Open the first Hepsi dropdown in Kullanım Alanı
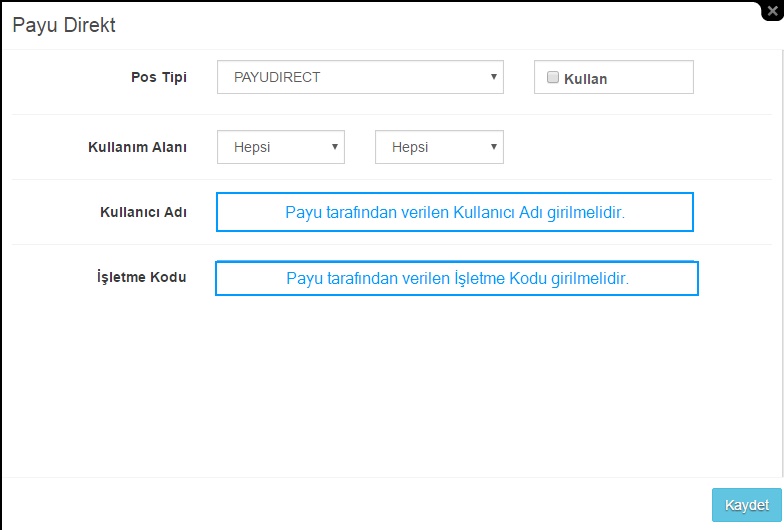 (x=280, y=147)
